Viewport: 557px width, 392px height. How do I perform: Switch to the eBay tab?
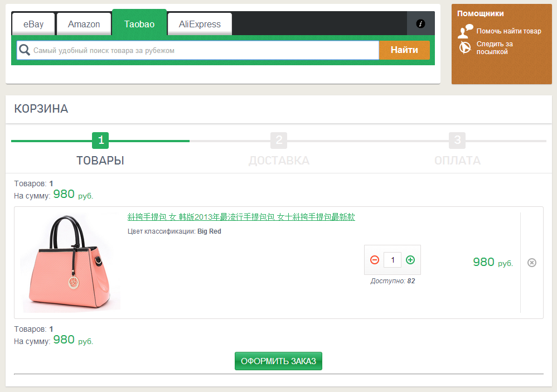(x=33, y=25)
